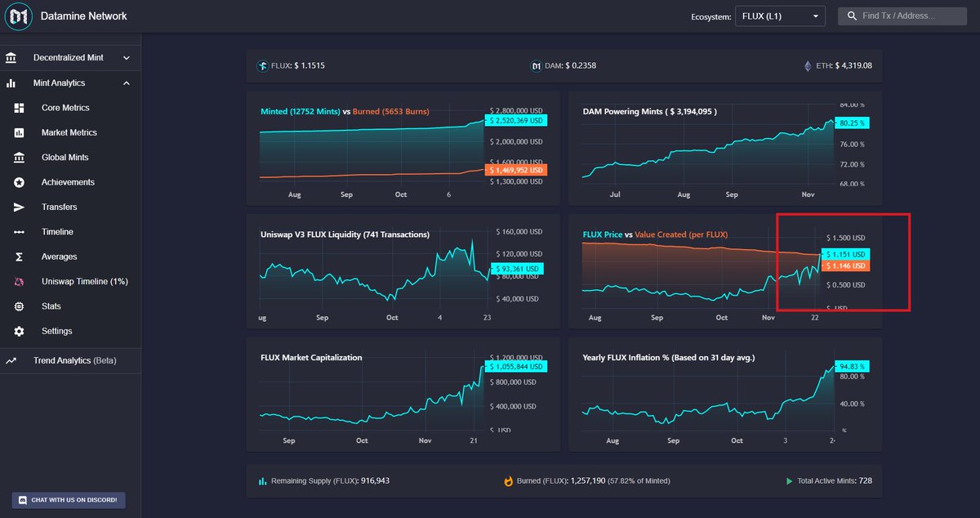The image size is (980, 518).
Task: Click the Market Metrics chart icon
Action: tap(20, 132)
